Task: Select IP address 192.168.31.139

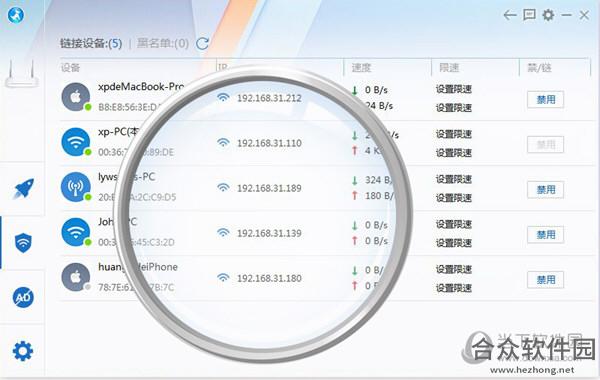Action: coord(269,233)
